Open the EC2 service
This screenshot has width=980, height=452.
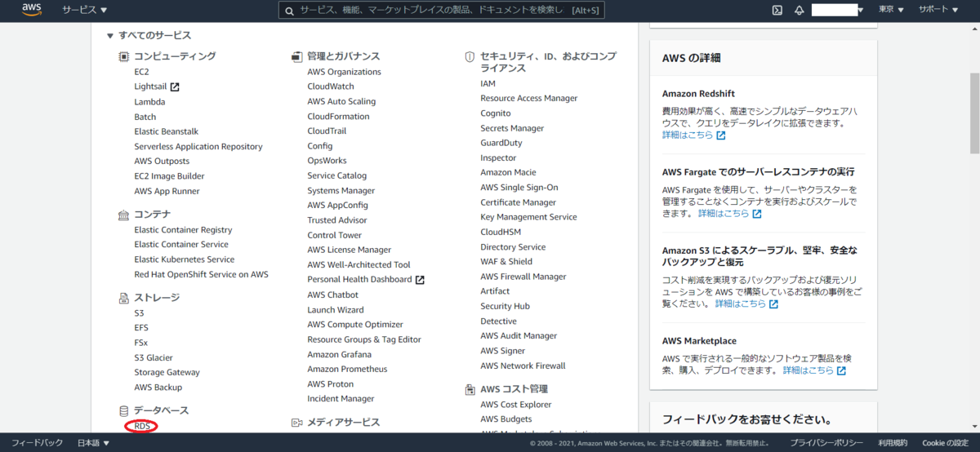[x=142, y=72]
